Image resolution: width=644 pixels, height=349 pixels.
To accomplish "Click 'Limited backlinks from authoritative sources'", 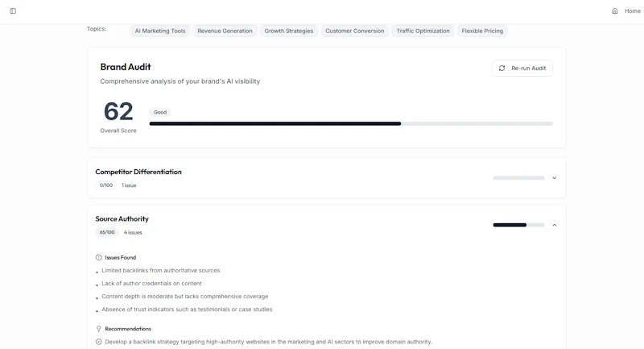I will tap(160, 271).
